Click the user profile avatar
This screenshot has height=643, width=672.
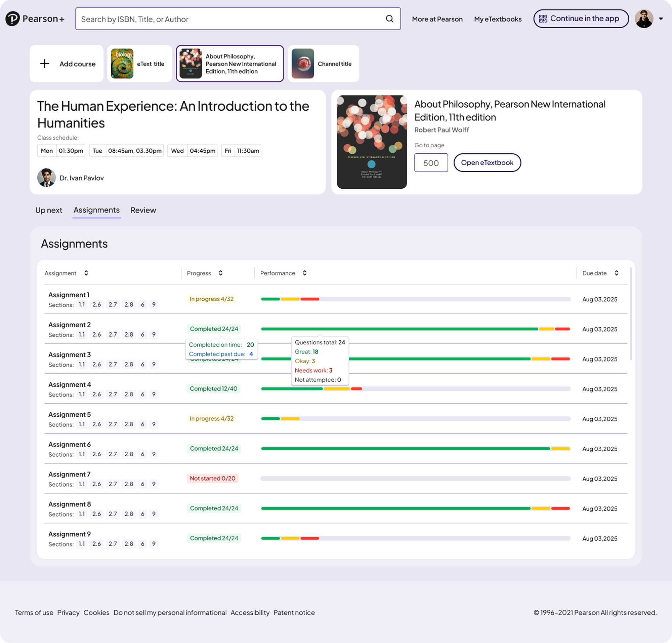[x=643, y=19]
